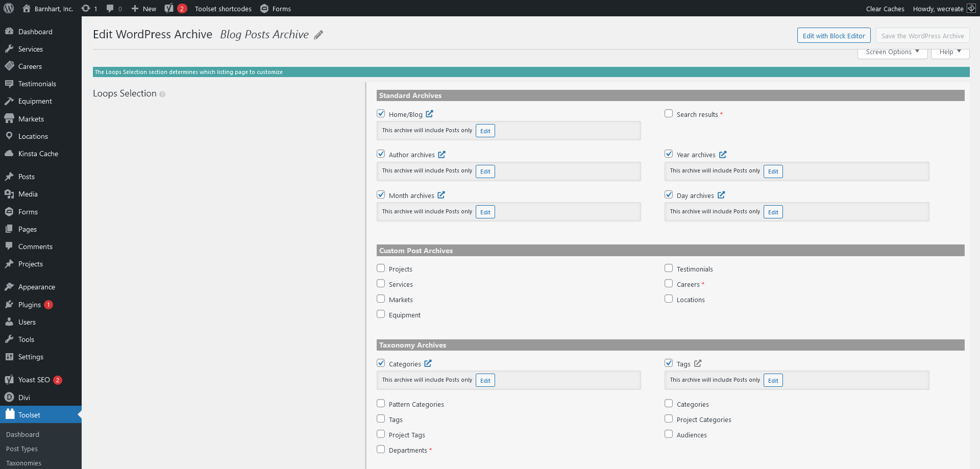Open the updates icon in admin bar
Image resolution: width=980 pixels, height=469 pixels.
coord(86,9)
